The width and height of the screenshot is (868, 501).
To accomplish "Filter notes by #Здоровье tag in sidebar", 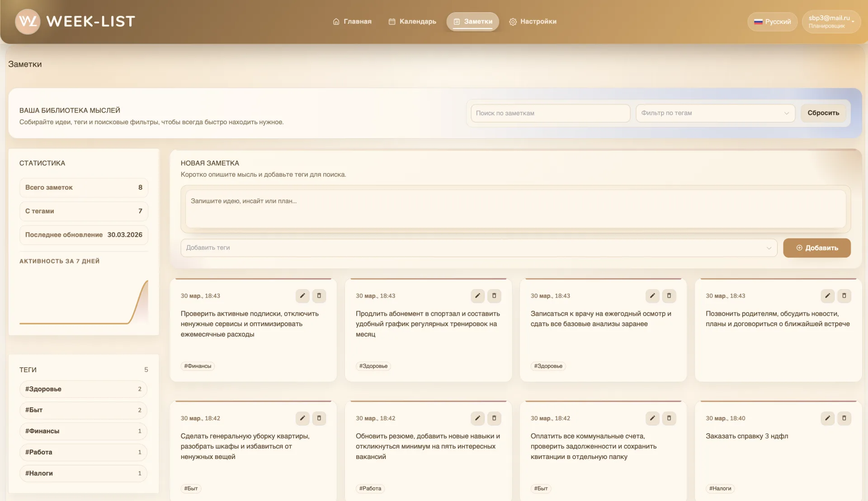I will click(83, 389).
